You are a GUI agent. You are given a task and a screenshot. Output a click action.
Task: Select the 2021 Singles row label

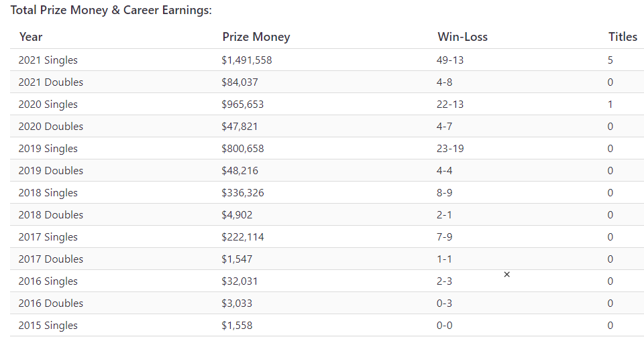(x=48, y=60)
